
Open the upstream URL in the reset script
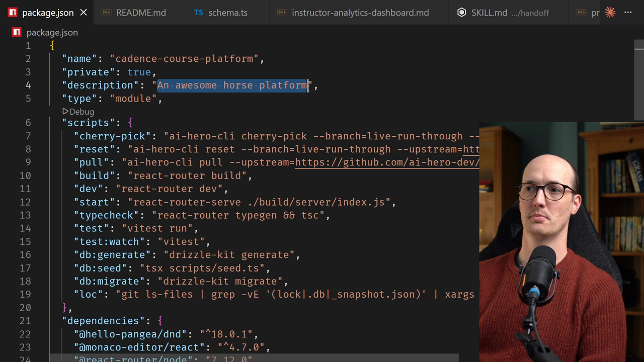(x=470, y=149)
